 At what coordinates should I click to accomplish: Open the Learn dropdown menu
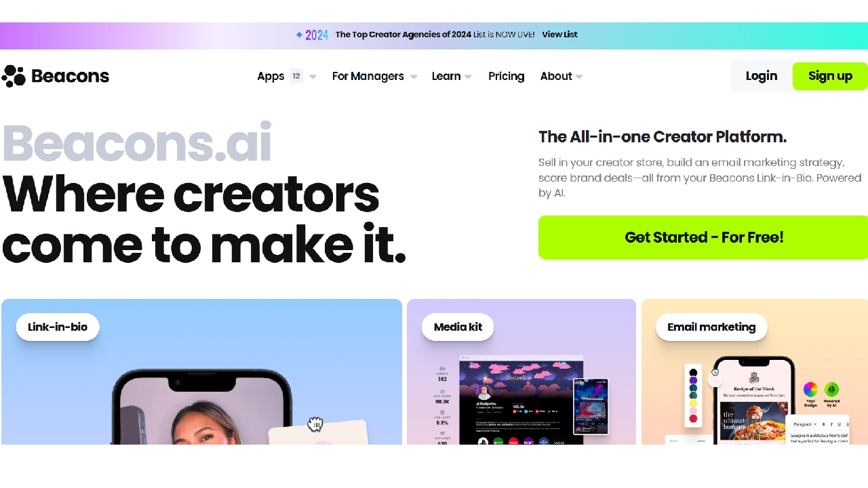click(x=452, y=77)
